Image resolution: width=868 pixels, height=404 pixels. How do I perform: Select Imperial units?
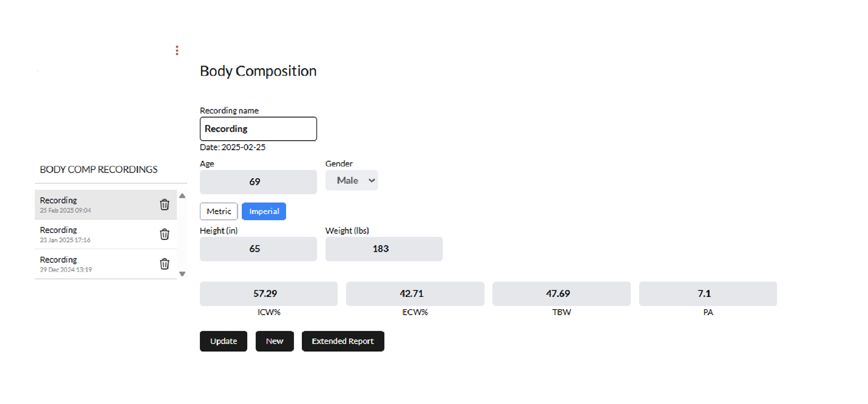click(x=264, y=211)
